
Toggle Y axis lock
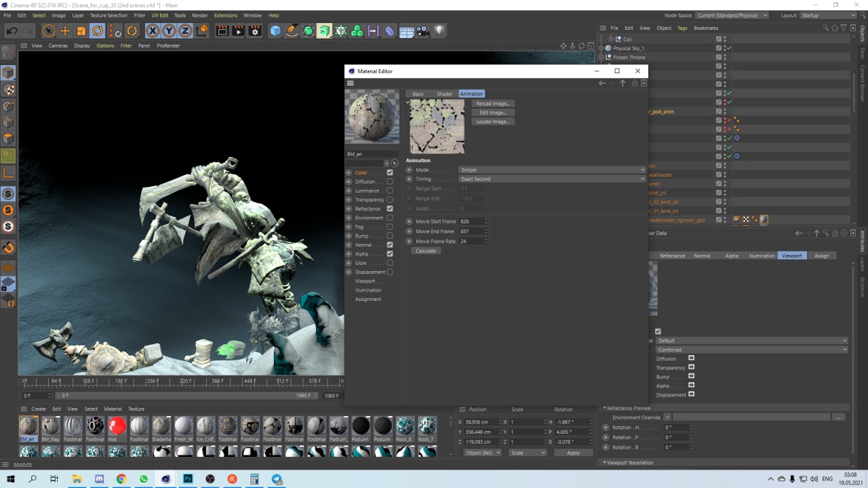(169, 30)
